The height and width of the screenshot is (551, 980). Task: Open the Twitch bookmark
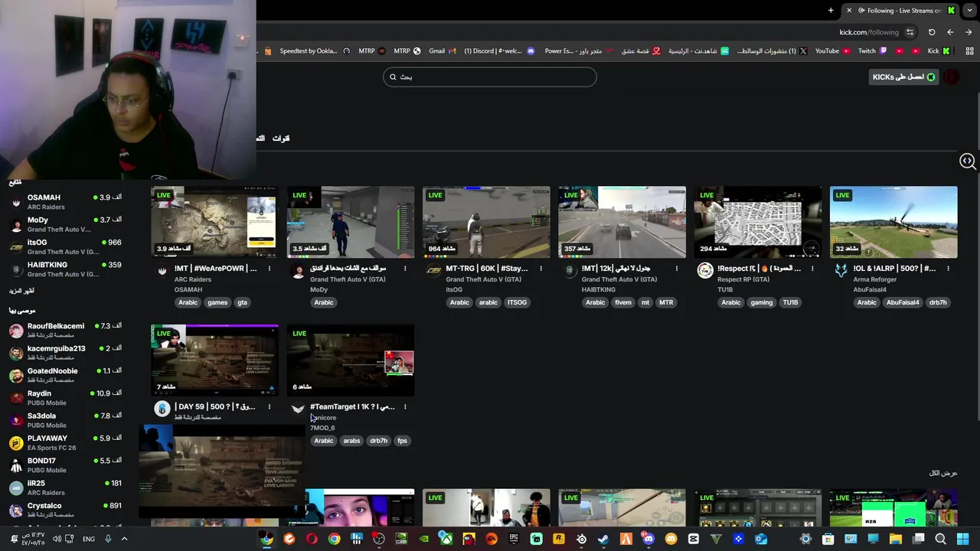872,51
